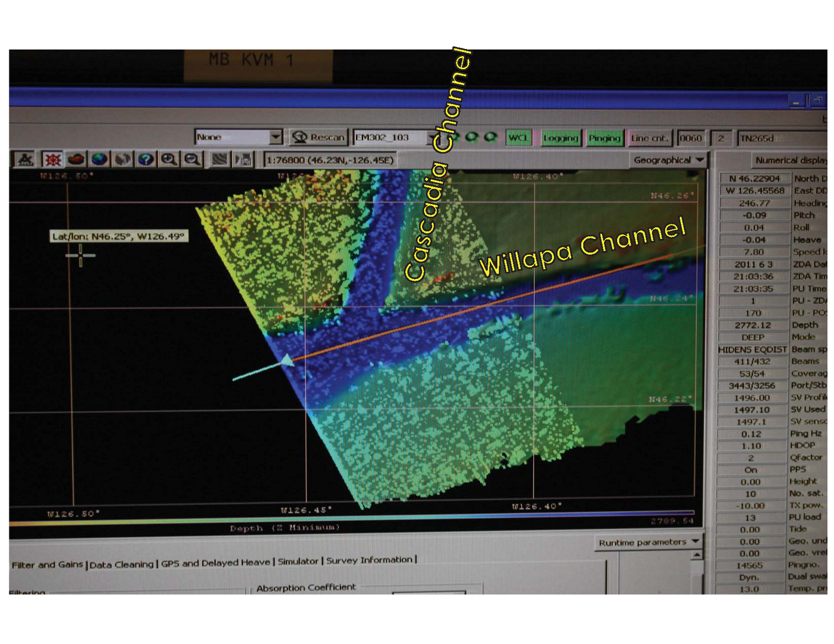Switch to the Filter and Gains tab
Viewport: 834px width, 644px height.
coord(47,564)
